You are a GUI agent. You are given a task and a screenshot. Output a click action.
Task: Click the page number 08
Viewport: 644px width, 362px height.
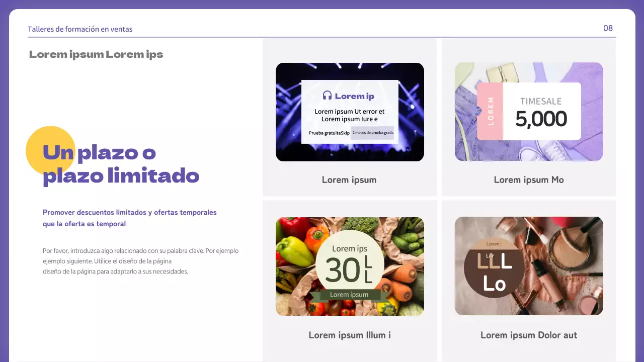(x=608, y=28)
